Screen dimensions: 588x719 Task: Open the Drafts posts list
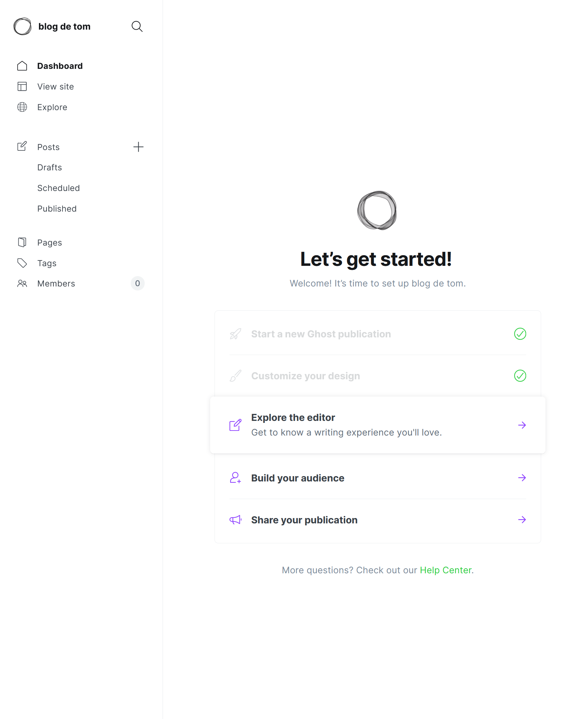pyautogui.click(x=50, y=167)
